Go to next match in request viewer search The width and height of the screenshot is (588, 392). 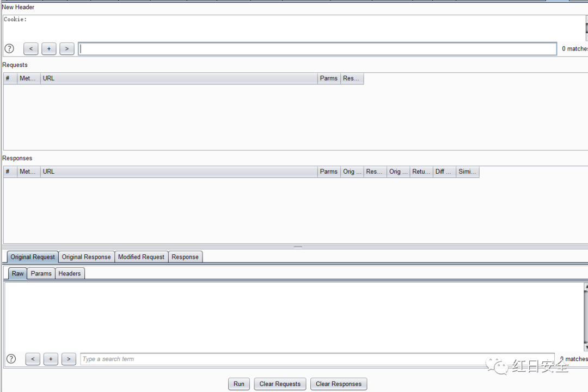click(69, 359)
